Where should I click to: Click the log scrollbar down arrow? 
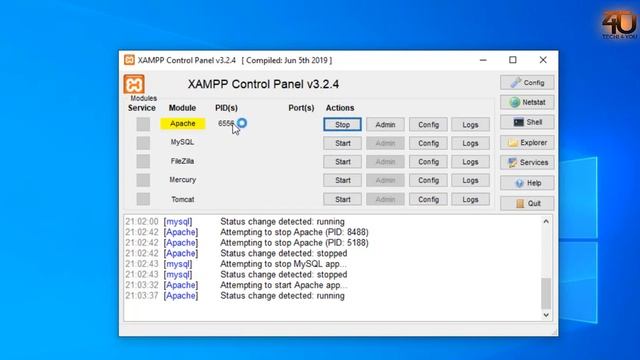tap(546, 315)
